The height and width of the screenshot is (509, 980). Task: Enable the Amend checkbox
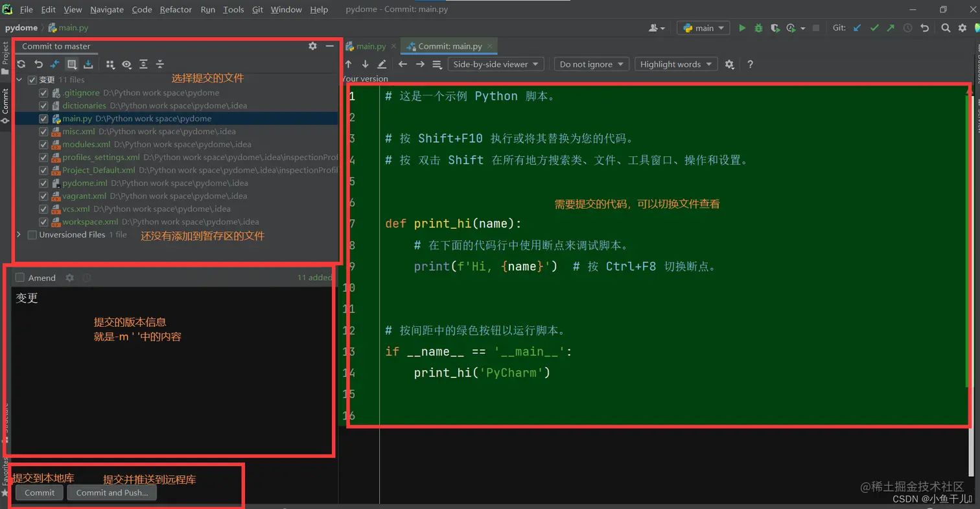[20, 278]
